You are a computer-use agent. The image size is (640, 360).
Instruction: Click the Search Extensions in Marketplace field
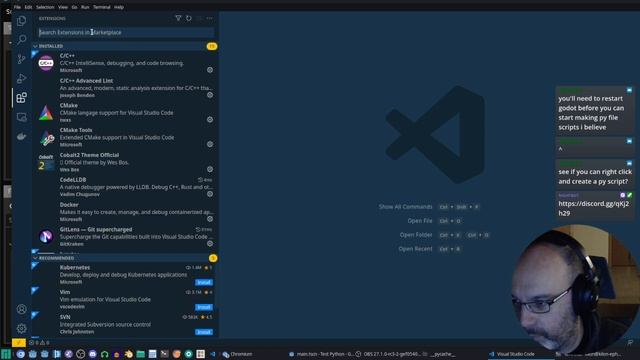[126, 32]
